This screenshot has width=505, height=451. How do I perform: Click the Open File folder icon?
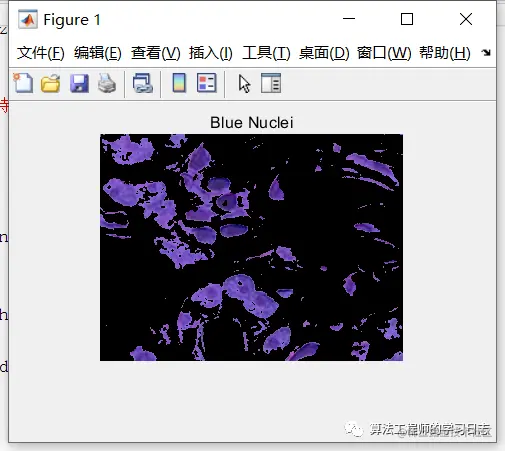pyautogui.click(x=50, y=83)
